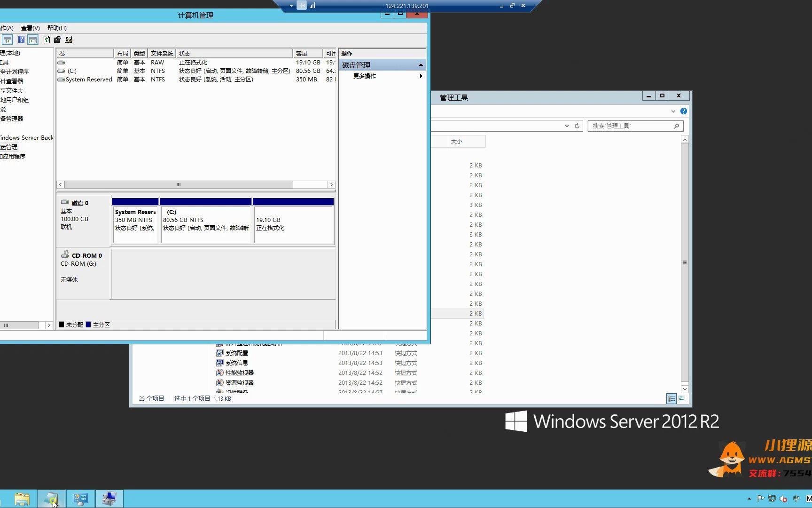Click the volume list horizontal scrollbar thumb
Image resolution: width=812 pixels, height=508 pixels.
(179, 185)
